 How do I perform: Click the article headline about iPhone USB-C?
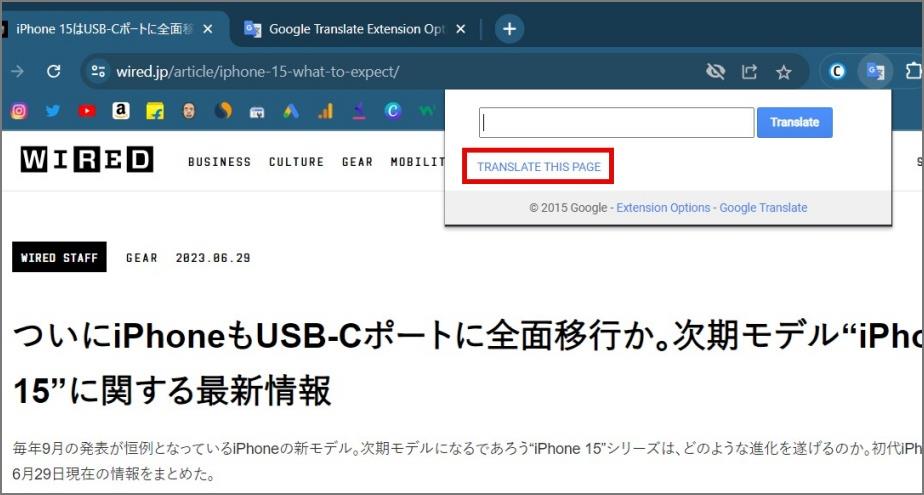[468, 364]
